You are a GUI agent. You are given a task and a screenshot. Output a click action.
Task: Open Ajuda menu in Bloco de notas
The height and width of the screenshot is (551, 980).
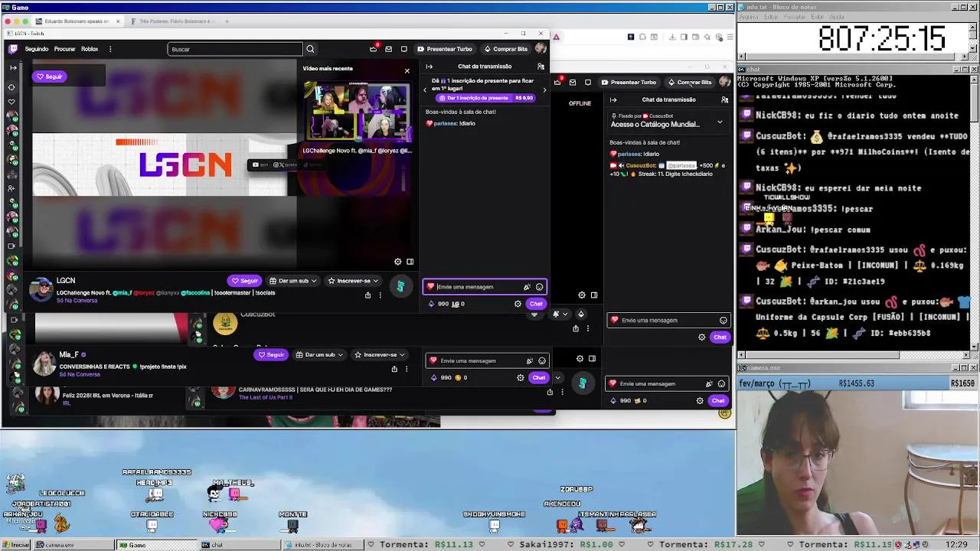[838, 16]
